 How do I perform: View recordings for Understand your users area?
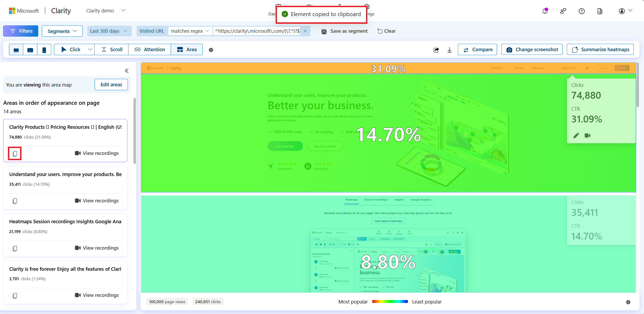click(97, 201)
